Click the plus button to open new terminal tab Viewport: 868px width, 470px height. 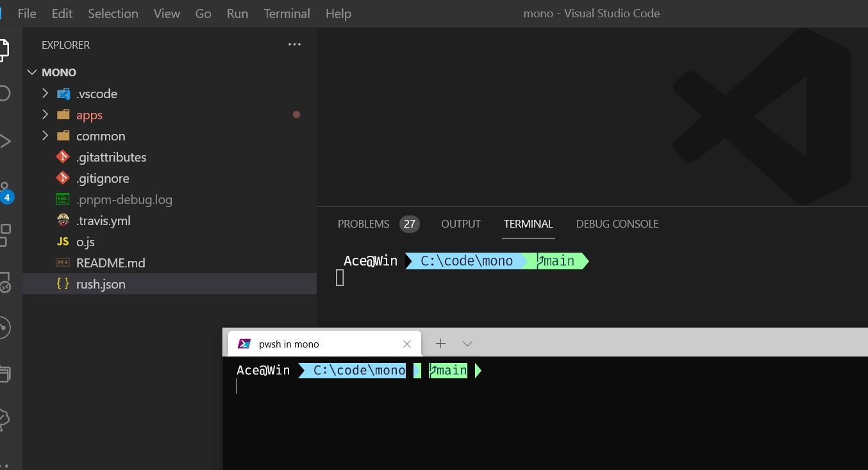440,344
